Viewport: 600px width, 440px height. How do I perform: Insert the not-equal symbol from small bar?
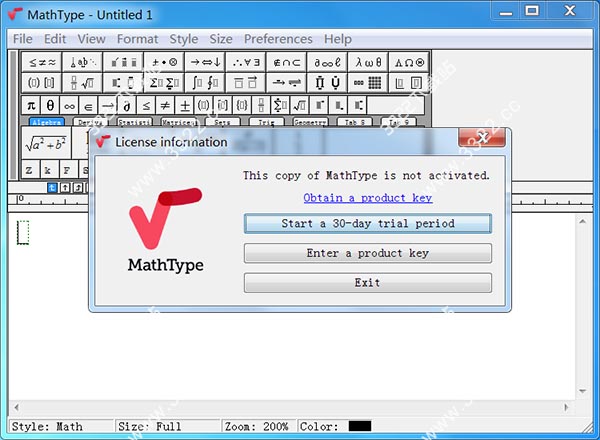point(165,105)
